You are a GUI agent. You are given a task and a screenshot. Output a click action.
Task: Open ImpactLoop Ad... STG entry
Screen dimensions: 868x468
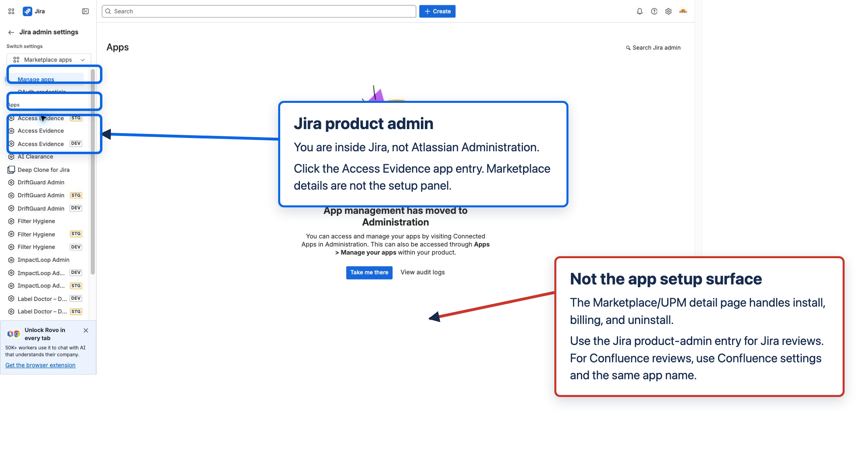[x=45, y=286]
